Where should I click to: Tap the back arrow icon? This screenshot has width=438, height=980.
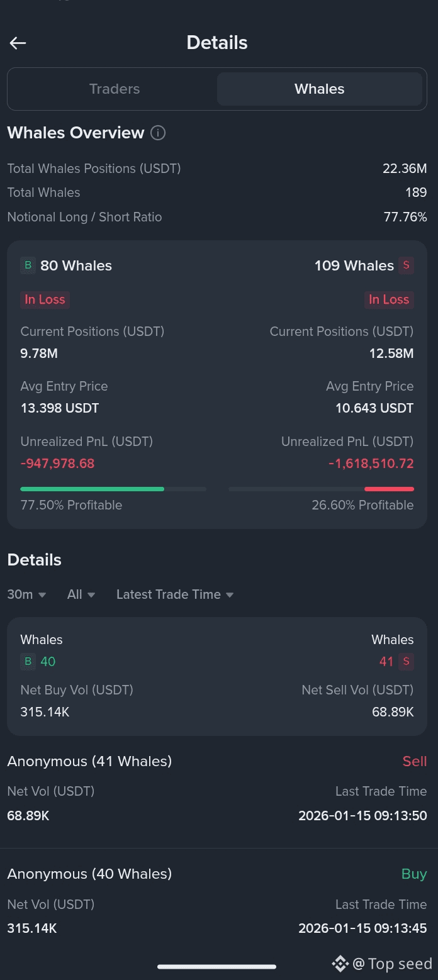pos(18,43)
